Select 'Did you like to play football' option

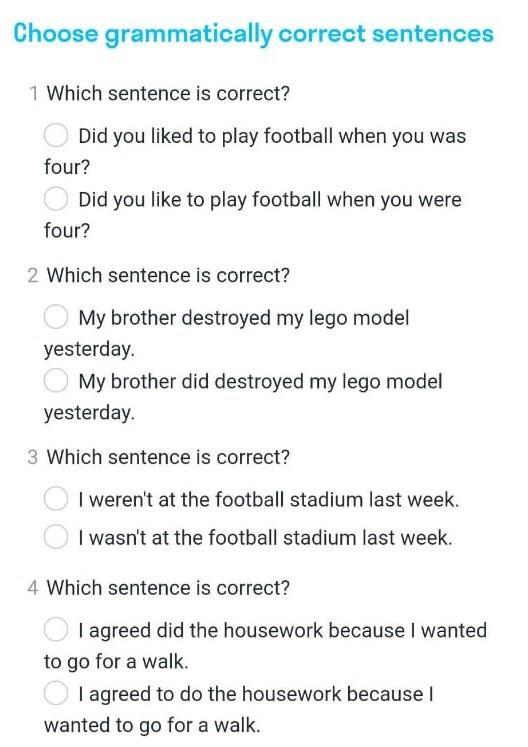(56, 199)
